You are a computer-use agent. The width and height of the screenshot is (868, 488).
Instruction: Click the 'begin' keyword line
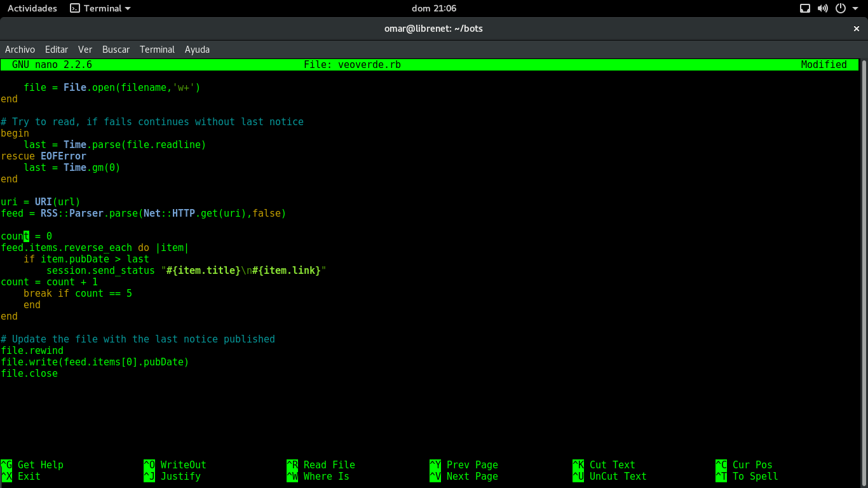[x=15, y=133]
